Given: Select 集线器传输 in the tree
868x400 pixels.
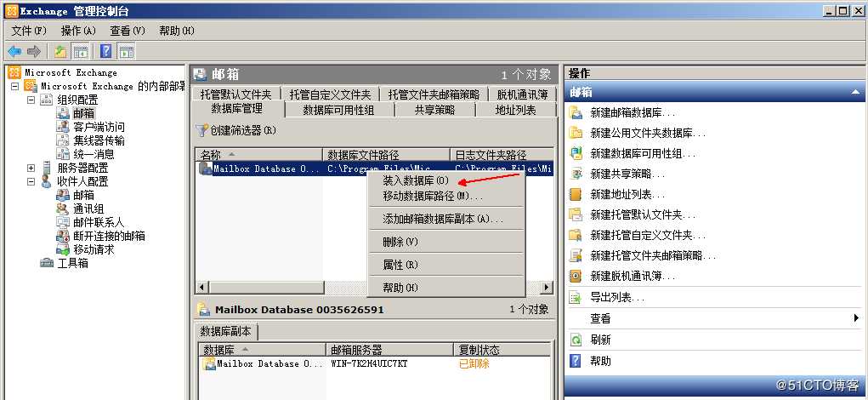Looking at the screenshot, I should click(99, 140).
